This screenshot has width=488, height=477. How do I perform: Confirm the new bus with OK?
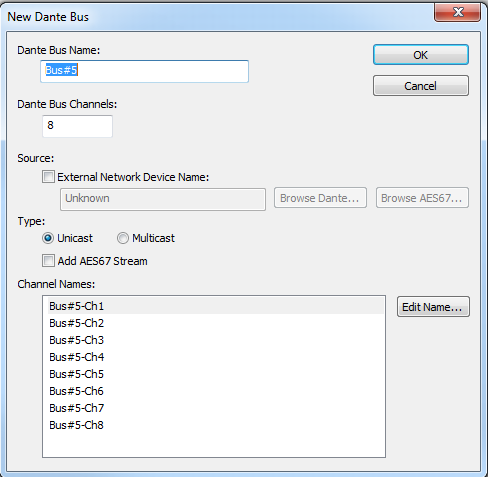[x=421, y=55]
